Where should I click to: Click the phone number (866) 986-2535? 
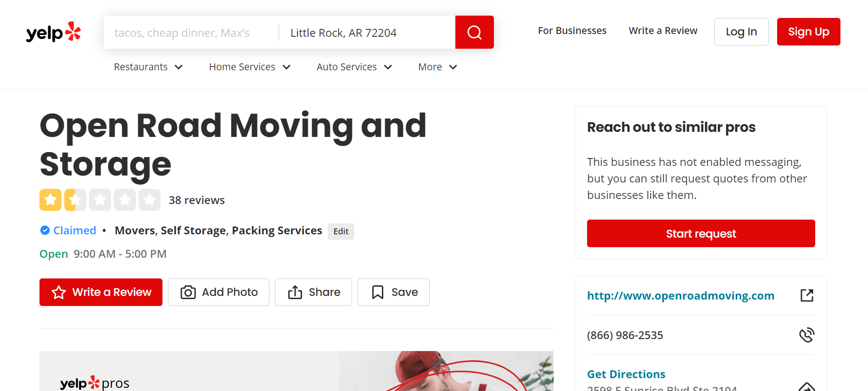[625, 335]
